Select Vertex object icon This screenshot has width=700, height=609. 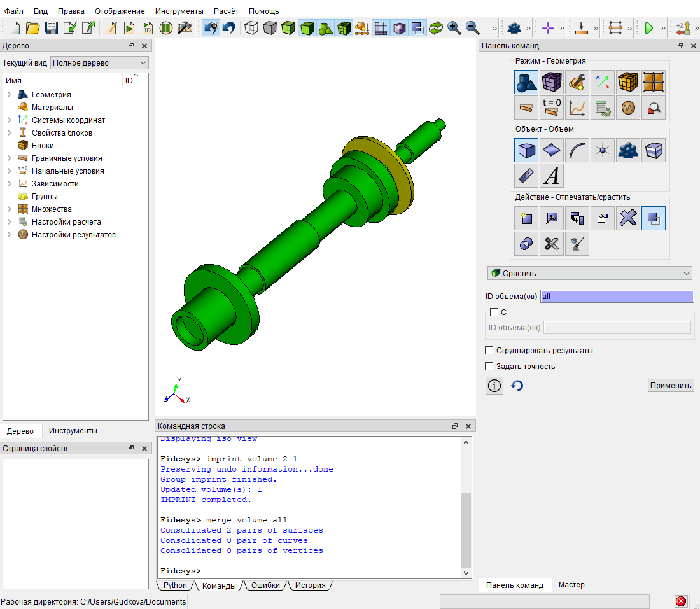click(x=602, y=150)
